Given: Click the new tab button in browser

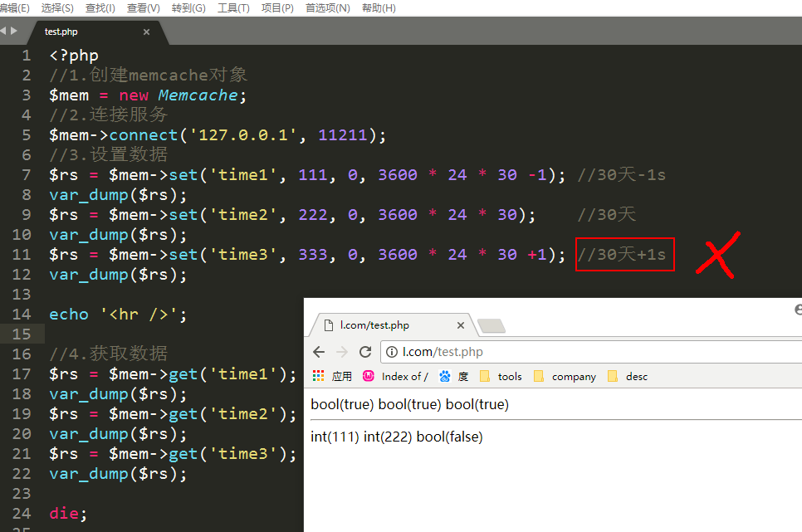Looking at the screenshot, I should coord(491,325).
